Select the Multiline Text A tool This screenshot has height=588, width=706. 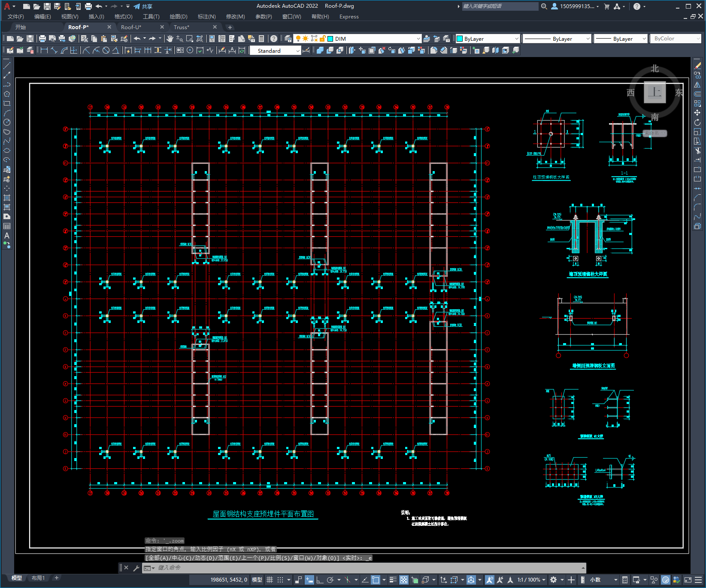pyautogui.click(x=7, y=235)
